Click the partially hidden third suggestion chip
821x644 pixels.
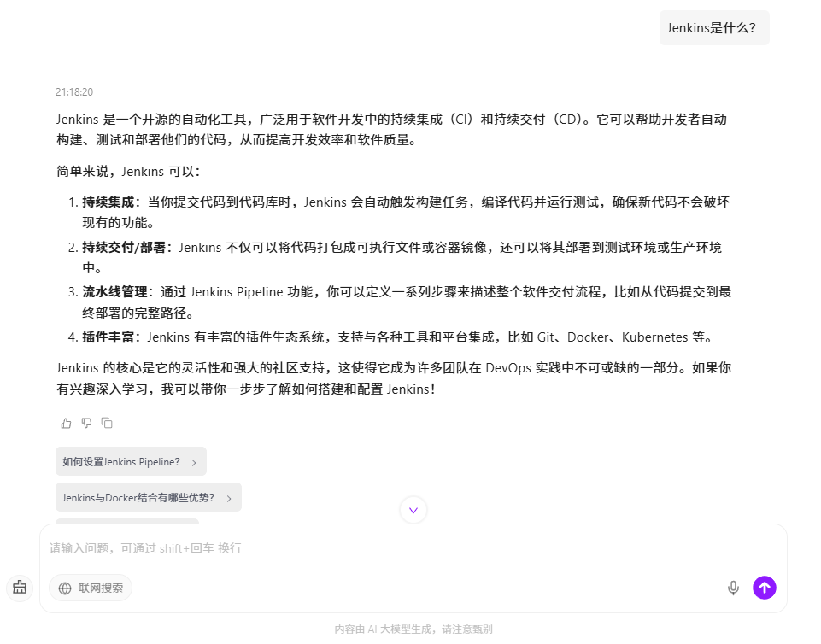click(126, 520)
